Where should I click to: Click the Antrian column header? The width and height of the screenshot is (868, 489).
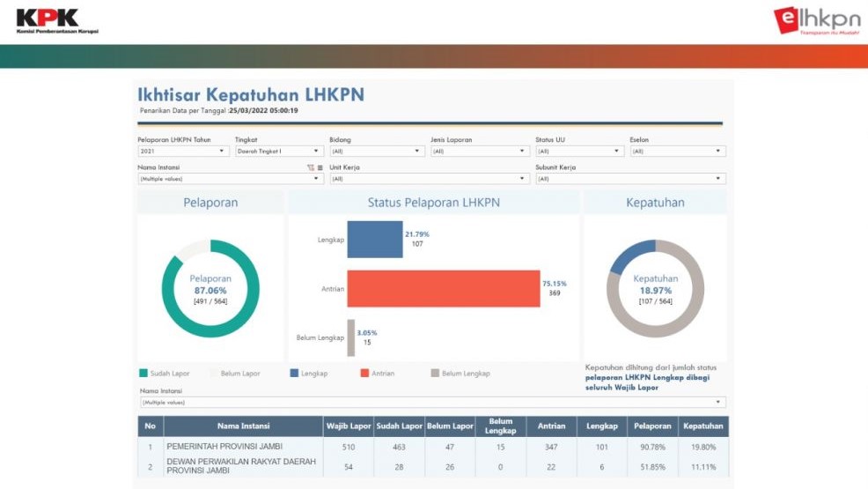click(551, 426)
